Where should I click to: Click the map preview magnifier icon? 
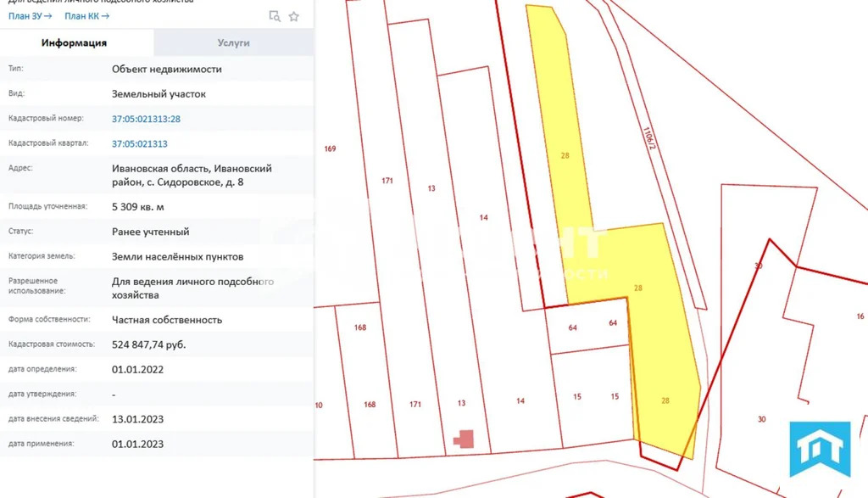tap(274, 15)
